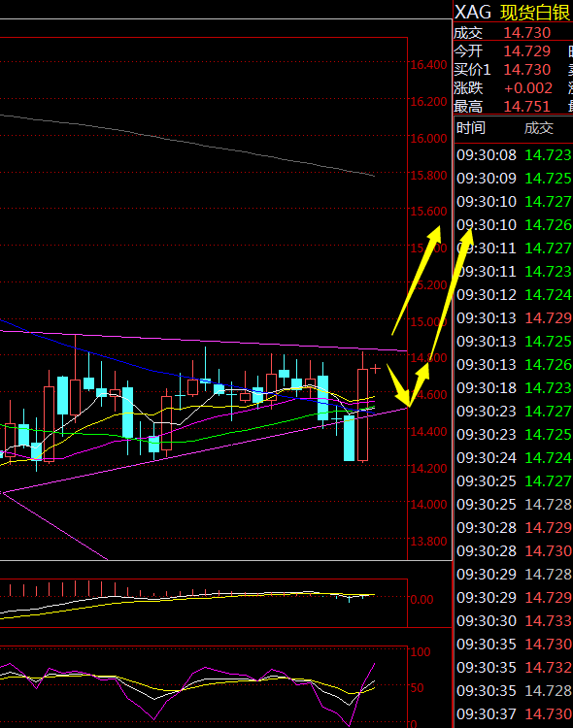Select the 09:30:37 tick row
The image size is (573, 728).
click(x=514, y=714)
